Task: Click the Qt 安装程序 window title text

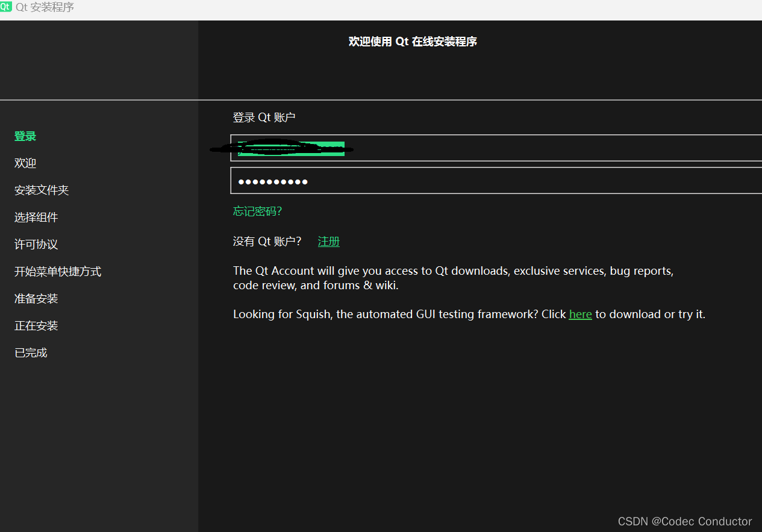Action: [x=45, y=8]
